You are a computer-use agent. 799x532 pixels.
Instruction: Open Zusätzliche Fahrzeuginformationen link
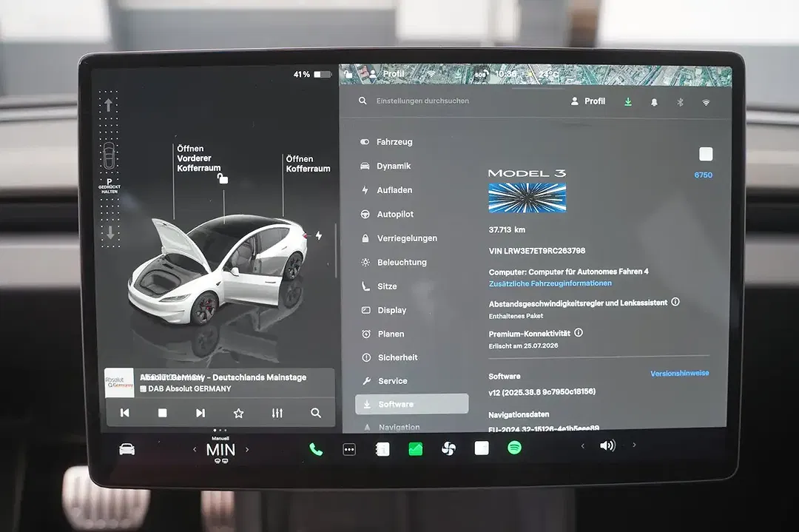(550, 283)
